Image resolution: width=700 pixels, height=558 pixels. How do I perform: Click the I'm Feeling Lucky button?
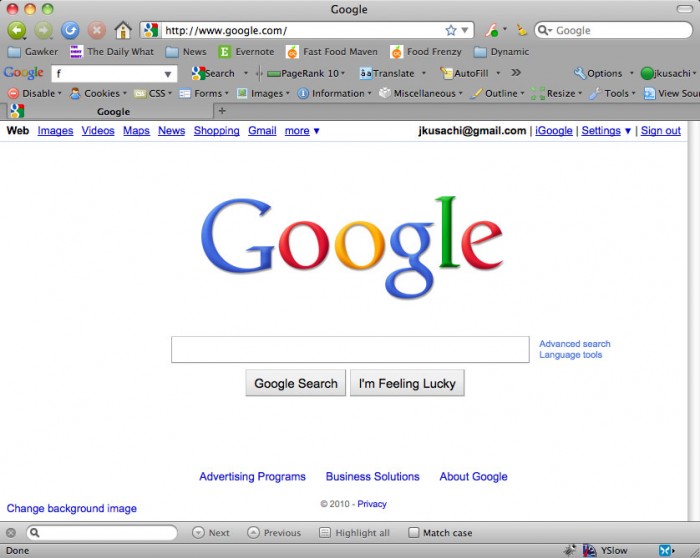[407, 383]
